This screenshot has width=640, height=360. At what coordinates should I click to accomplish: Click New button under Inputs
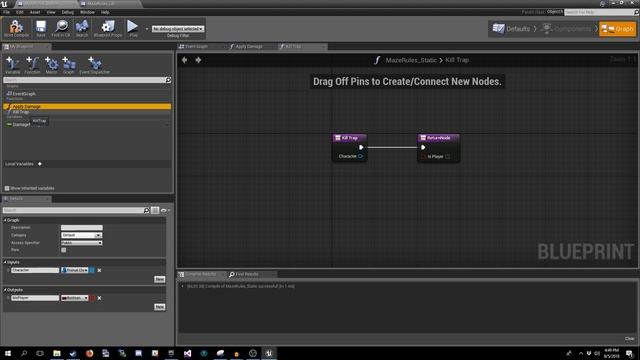(x=160, y=279)
